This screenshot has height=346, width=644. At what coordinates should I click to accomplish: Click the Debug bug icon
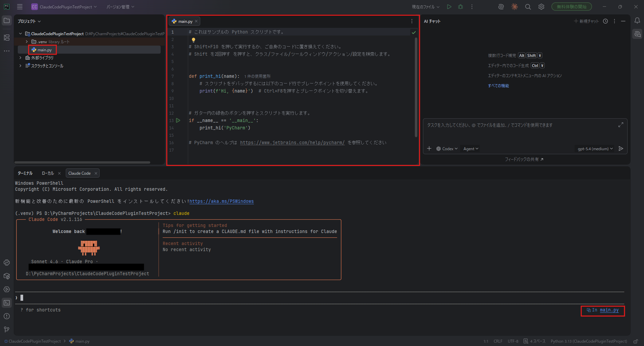[x=461, y=7]
